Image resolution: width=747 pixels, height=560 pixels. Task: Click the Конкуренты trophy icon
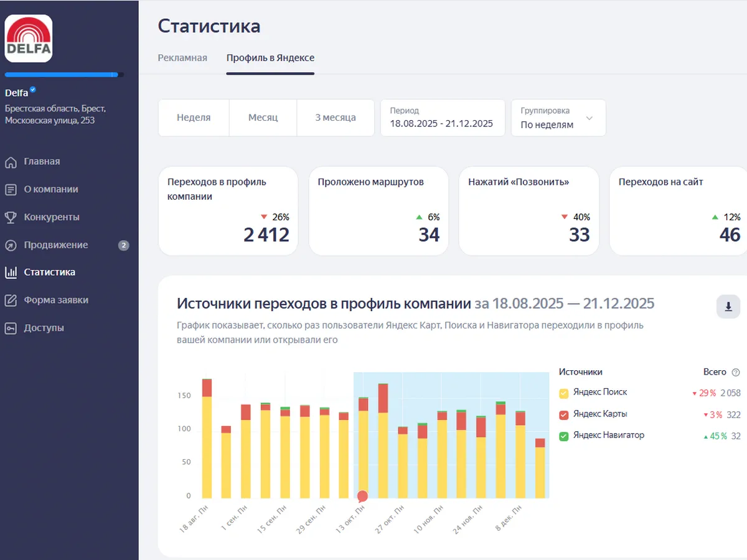(11, 218)
